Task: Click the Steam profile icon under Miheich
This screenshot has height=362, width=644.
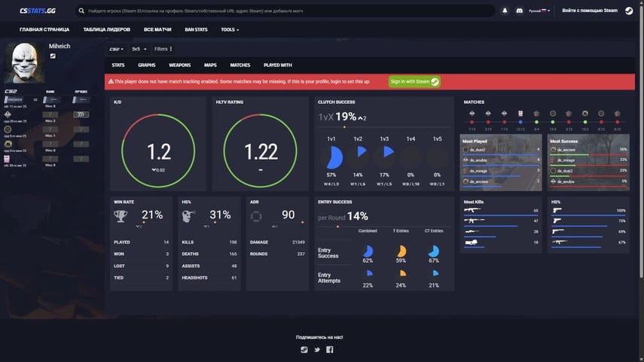Action: click(x=53, y=56)
